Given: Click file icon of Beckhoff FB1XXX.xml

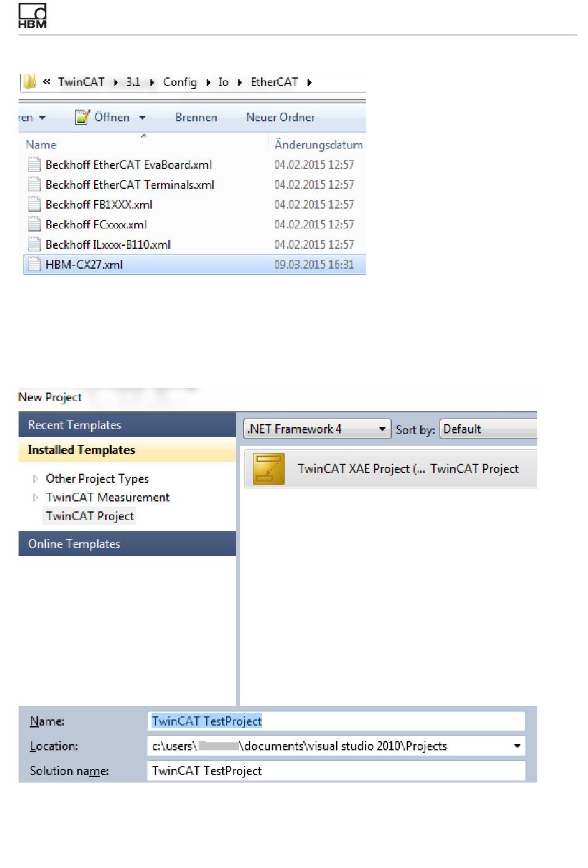Looking at the screenshot, I should (x=35, y=204).
